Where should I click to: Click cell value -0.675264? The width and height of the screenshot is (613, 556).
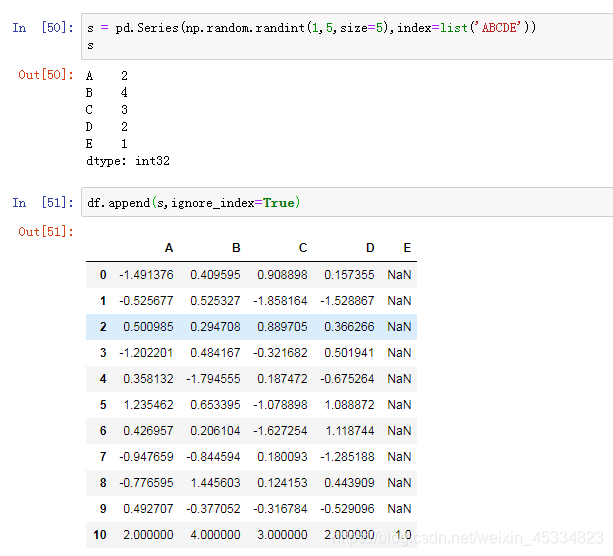click(347, 379)
